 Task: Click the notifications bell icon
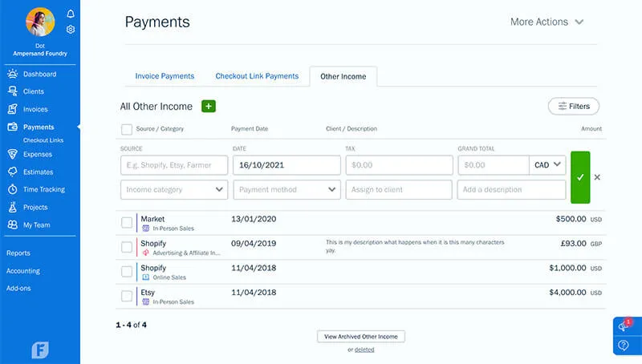pos(71,14)
